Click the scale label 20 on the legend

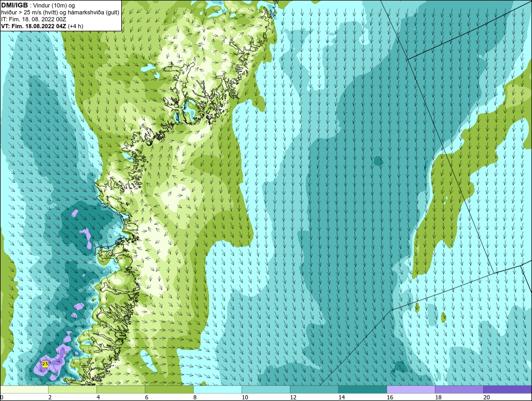click(x=487, y=397)
